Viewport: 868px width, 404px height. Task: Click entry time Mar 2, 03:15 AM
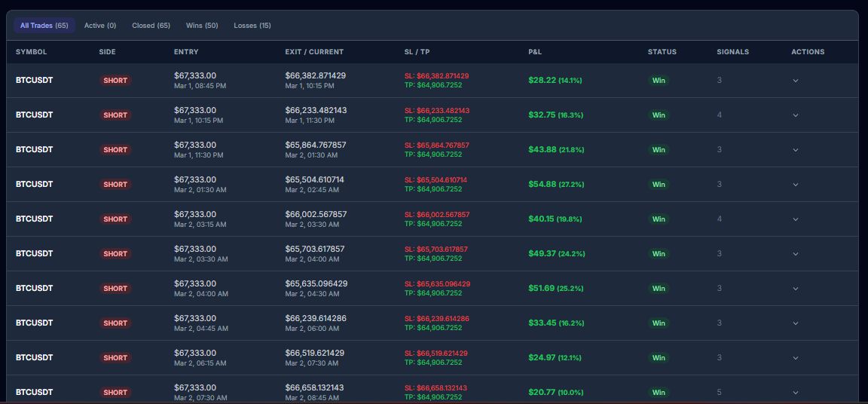200,225
